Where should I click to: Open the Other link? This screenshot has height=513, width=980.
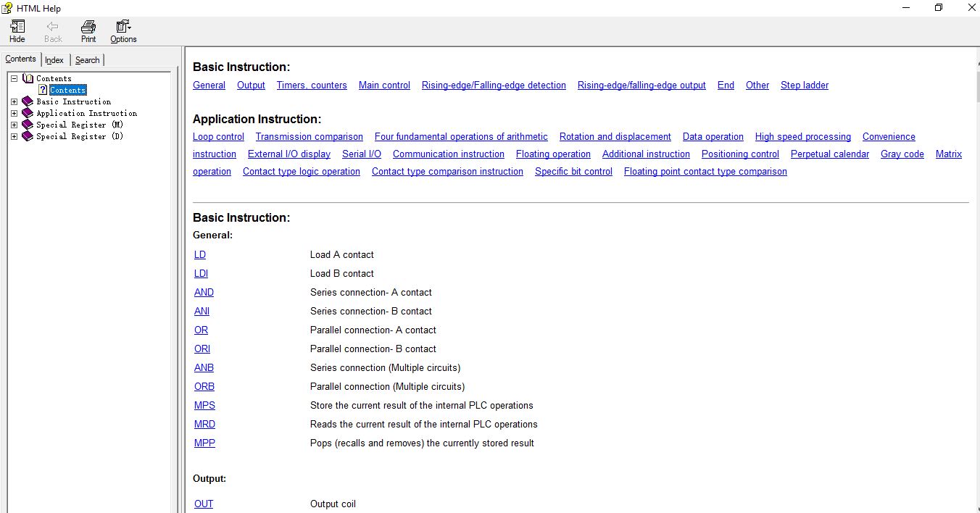click(x=757, y=85)
